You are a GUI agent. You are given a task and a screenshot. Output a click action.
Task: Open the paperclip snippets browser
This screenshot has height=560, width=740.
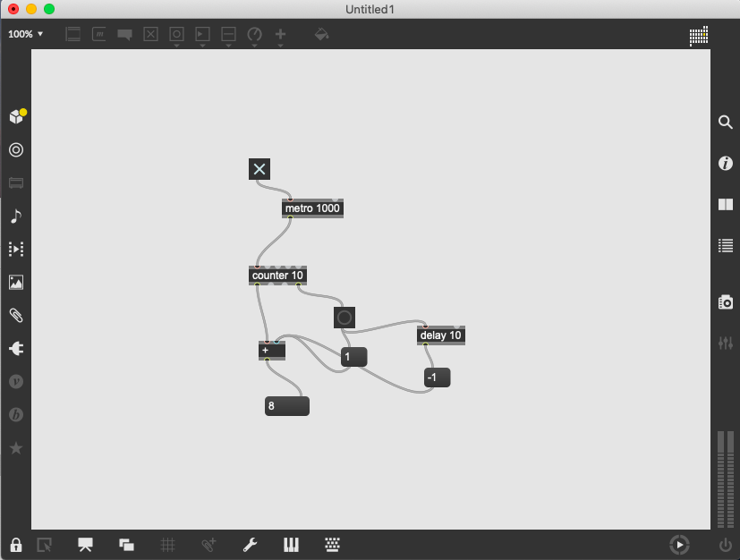point(16,315)
